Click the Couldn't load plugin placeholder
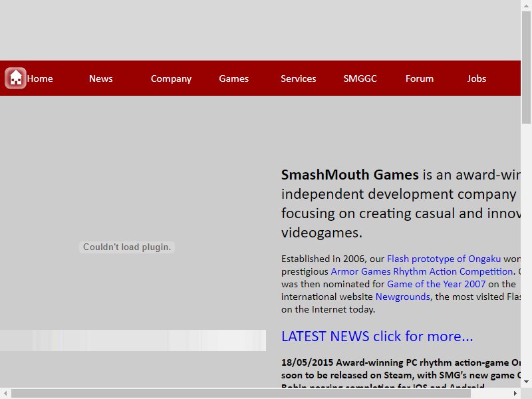Viewport: 532px width, 399px height. coord(127,247)
